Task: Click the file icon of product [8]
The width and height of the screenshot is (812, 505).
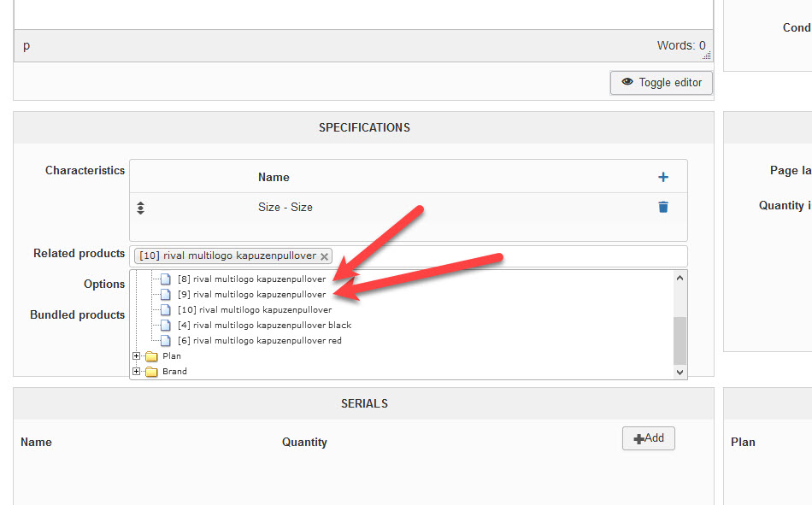Action: (x=167, y=279)
